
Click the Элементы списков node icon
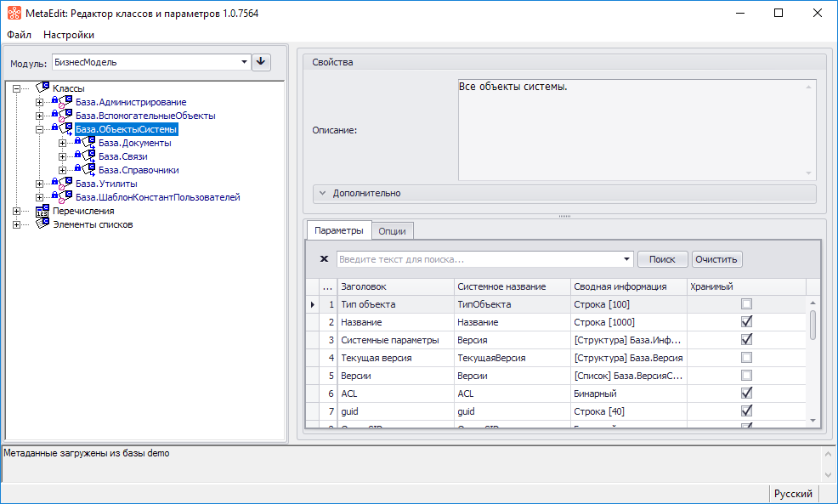coord(42,224)
